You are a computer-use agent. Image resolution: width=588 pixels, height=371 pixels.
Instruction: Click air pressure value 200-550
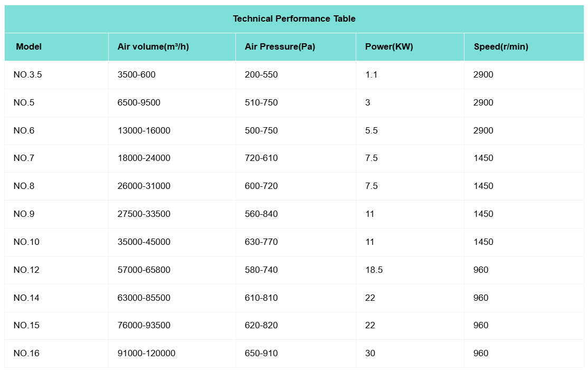(261, 75)
